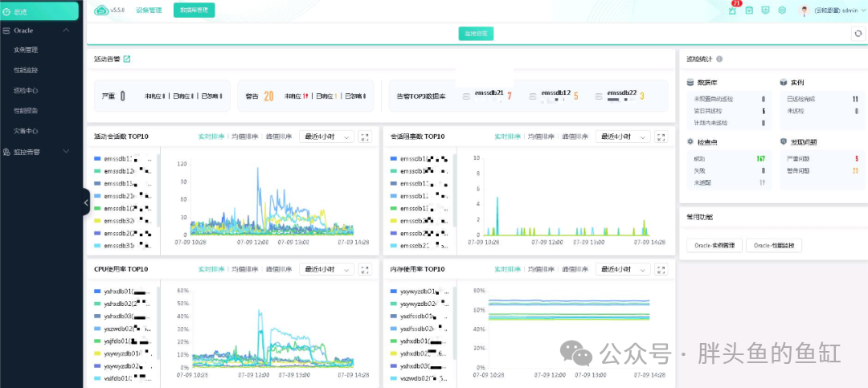Click yxjfdb01 green swatch in CPU legend

click(x=98, y=341)
